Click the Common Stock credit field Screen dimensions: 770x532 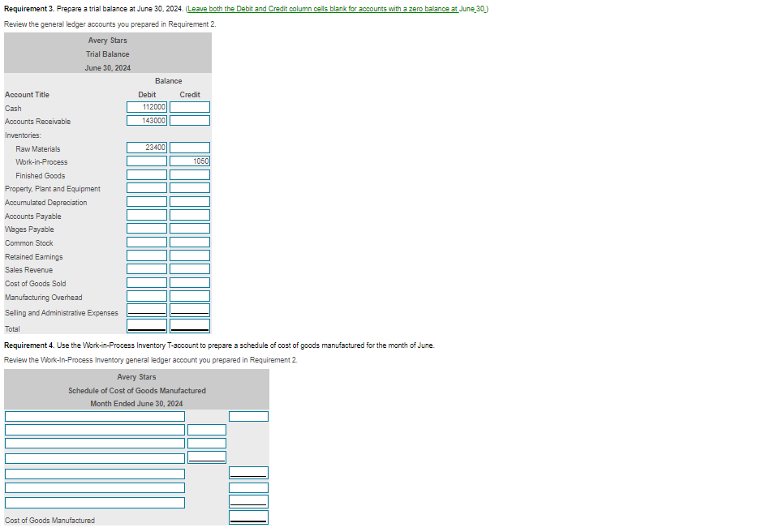click(190, 242)
